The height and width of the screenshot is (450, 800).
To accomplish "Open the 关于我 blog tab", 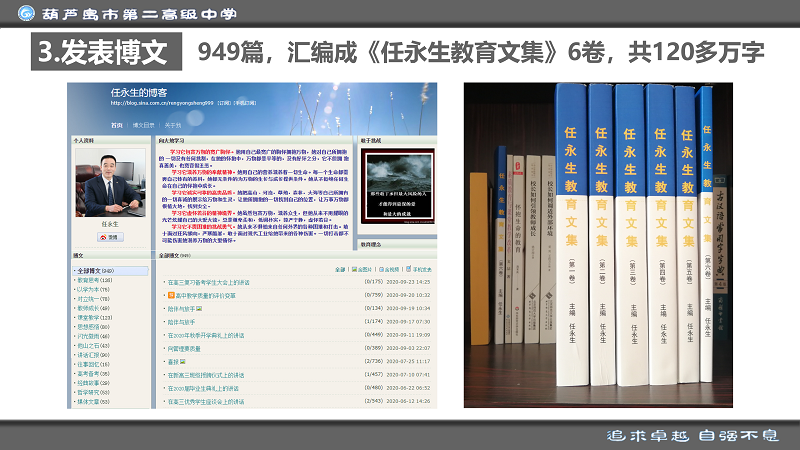I will click(x=173, y=125).
